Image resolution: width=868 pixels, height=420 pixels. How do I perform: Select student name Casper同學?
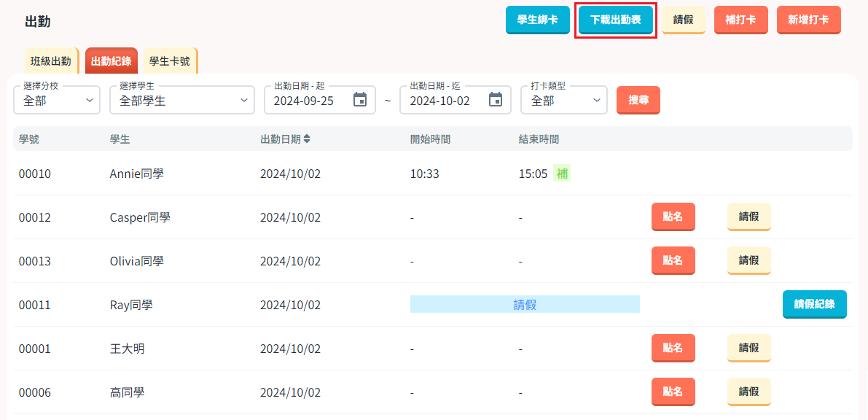coord(140,218)
